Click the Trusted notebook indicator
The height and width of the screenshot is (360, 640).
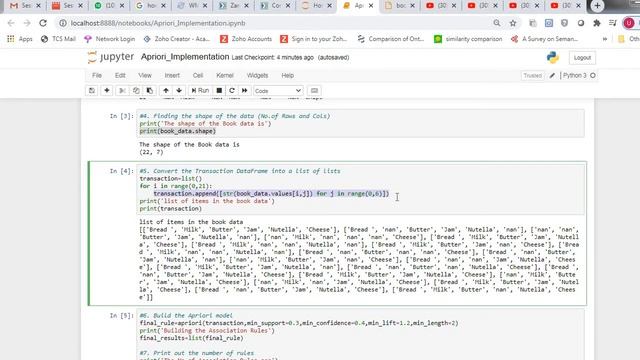click(532, 76)
